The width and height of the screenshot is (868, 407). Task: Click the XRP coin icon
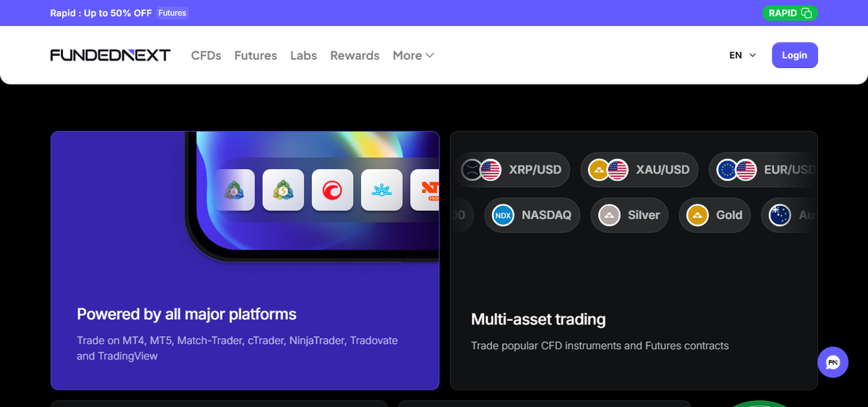(x=472, y=171)
